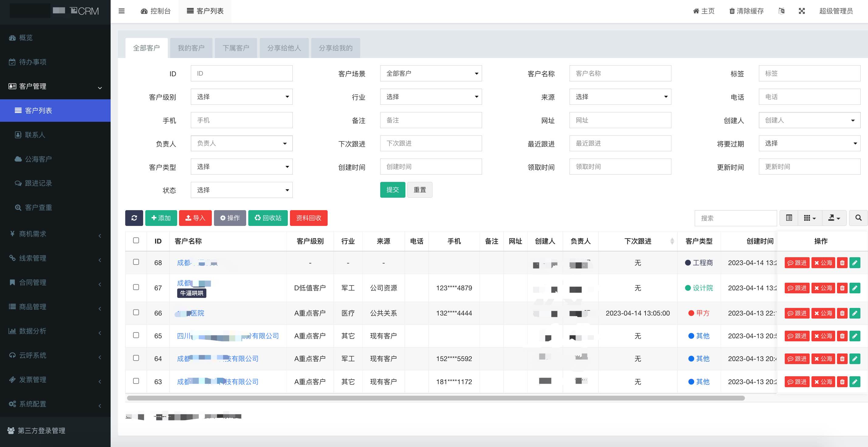Image resolution: width=868 pixels, height=447 pixels.
Task: Click the table 搜索 search box
Action: [736, 218]
